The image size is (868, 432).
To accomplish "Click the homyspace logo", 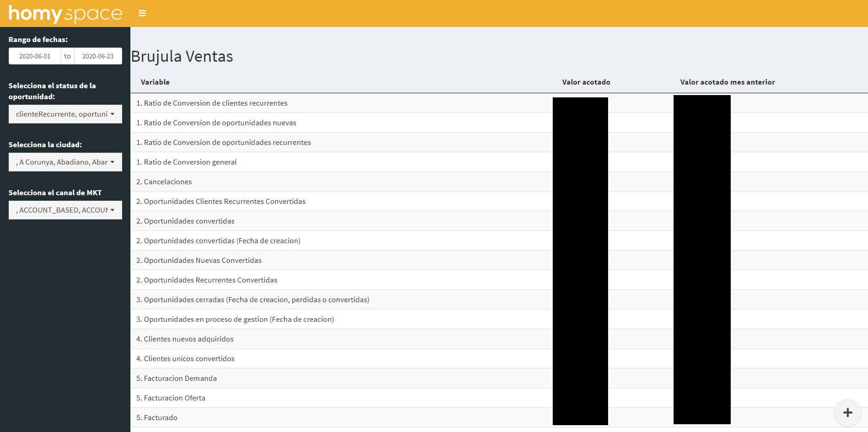I will coord(65,14).
